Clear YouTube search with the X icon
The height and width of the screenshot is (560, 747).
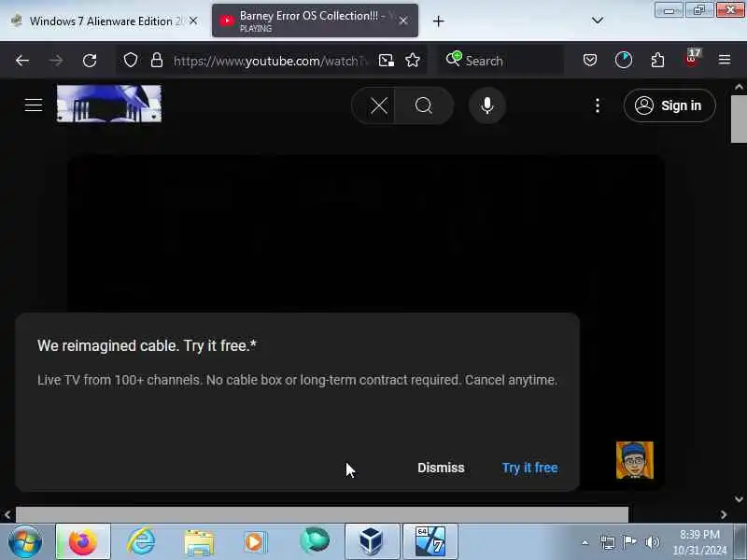[379, 105]
